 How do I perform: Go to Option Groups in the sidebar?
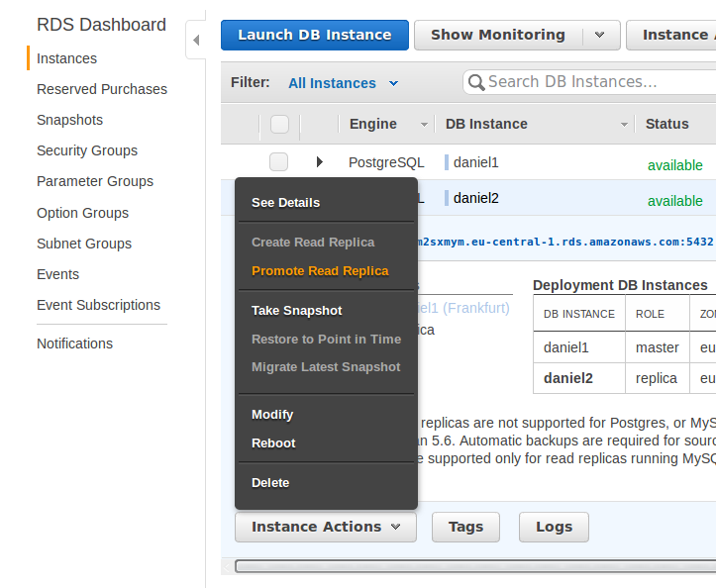tap(82, 213)
